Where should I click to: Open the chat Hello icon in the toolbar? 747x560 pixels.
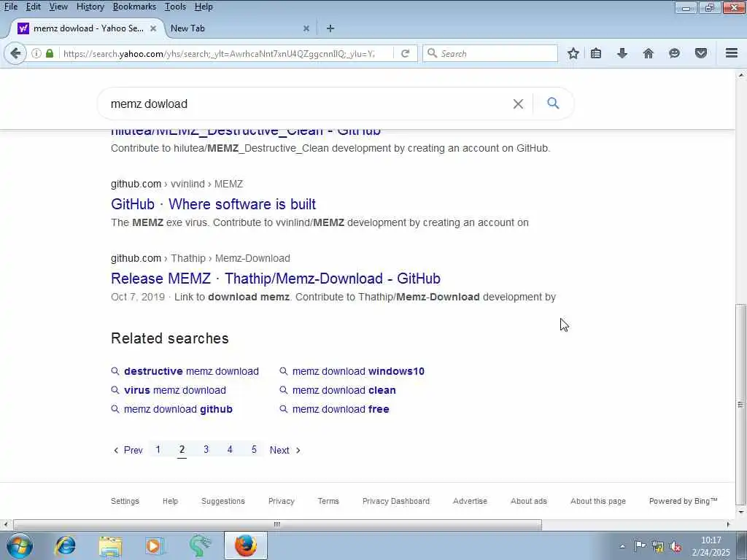point(674,53)
